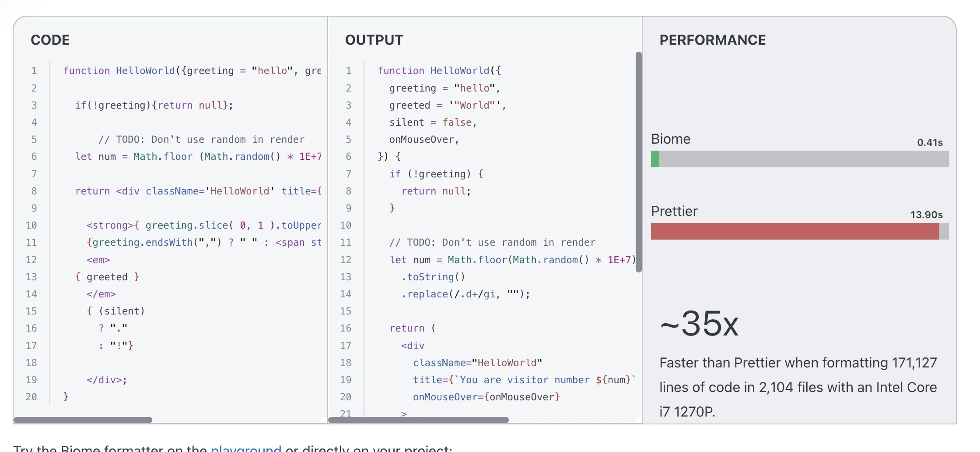The image size is (980, 452).
Task: Click the .toString() line in OUTPUT panel
Action: point(433,277)
